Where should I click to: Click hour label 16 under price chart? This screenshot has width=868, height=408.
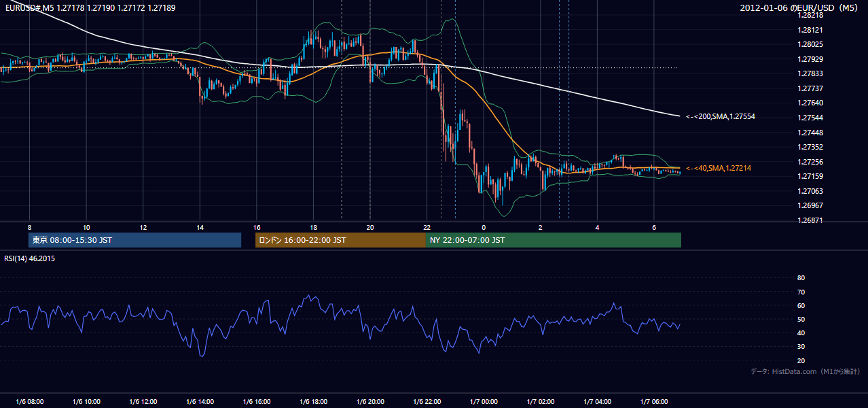tap(256, 226)
